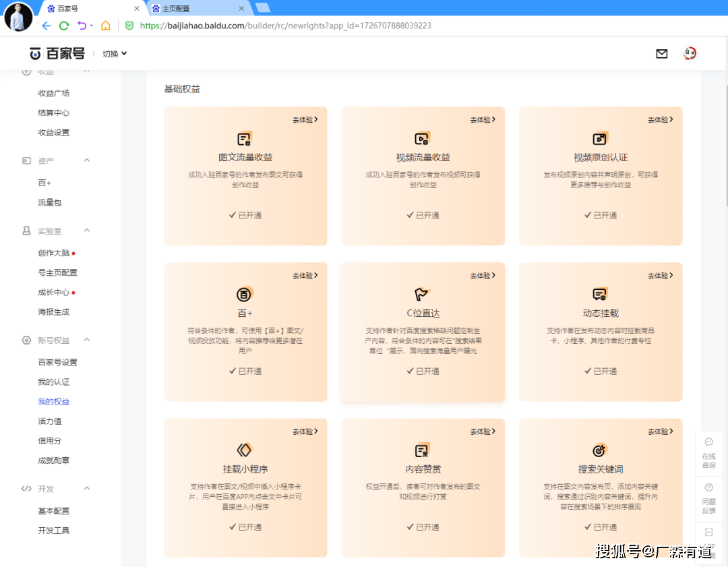This screenshot has height=567, width=728.
Task: Open 成就勋章 in sidebar
Action: coord(54,460)
